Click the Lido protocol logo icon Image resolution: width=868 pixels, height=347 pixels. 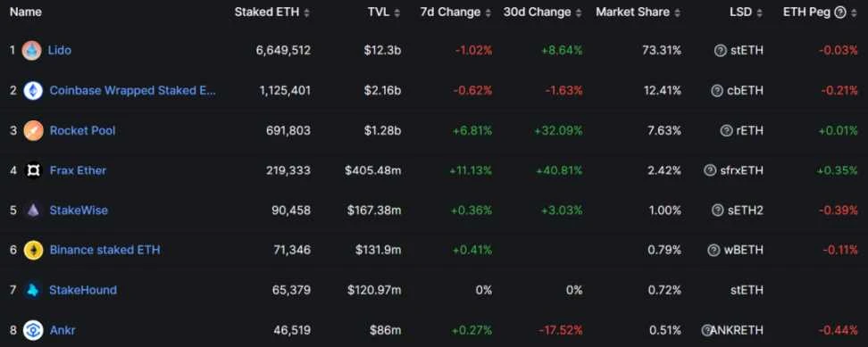pos(31,51)
